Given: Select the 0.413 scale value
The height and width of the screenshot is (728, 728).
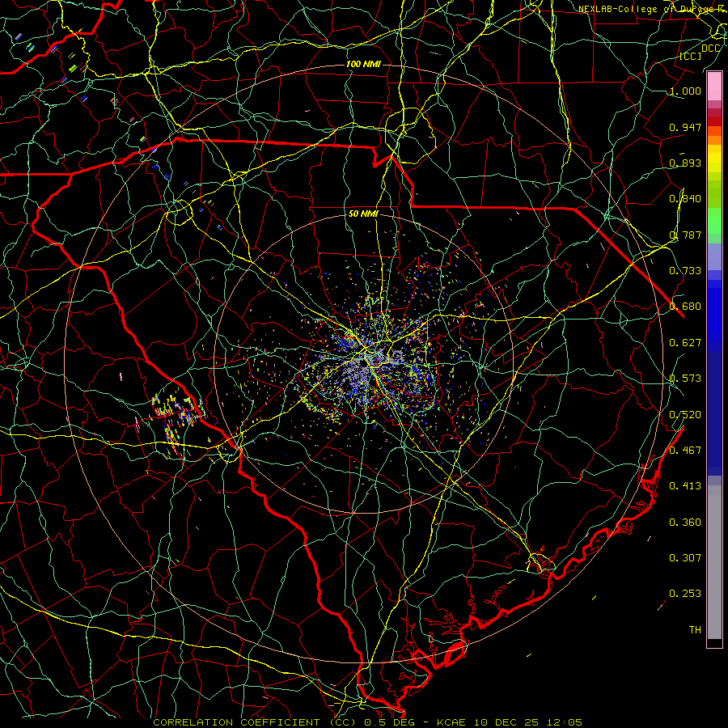Looking at the screenshot, I should [x=685, y=486].
